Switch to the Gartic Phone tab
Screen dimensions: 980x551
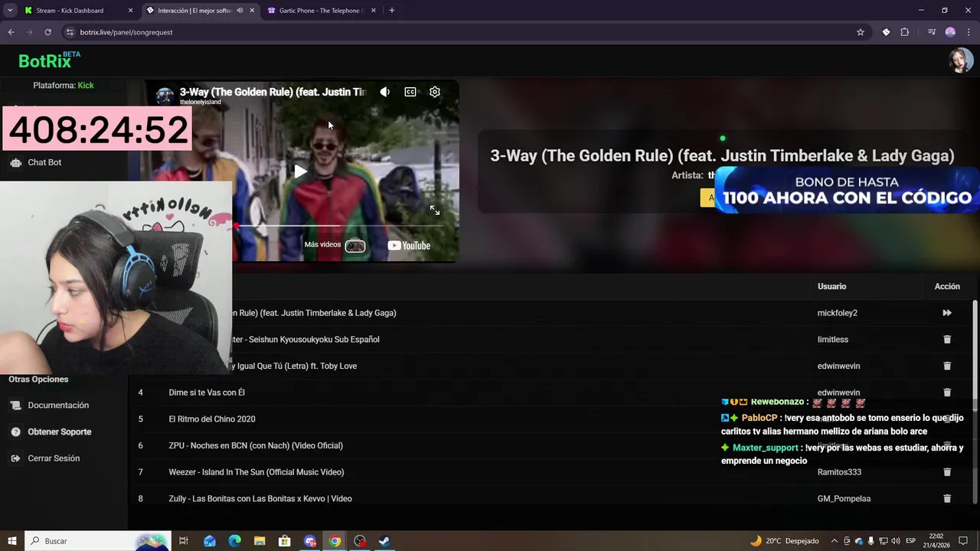point(322,11)
